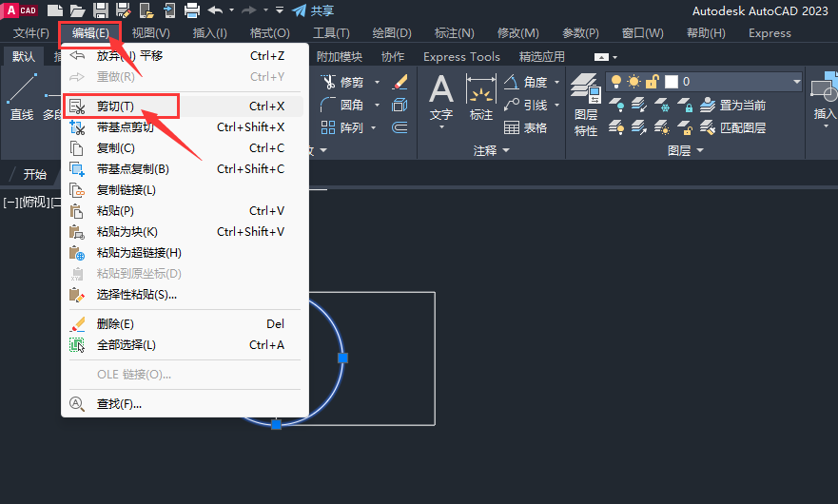This screenshot has height=504, width=838.
Task: Open the 参数(P) menu
Action: (580, 33)
